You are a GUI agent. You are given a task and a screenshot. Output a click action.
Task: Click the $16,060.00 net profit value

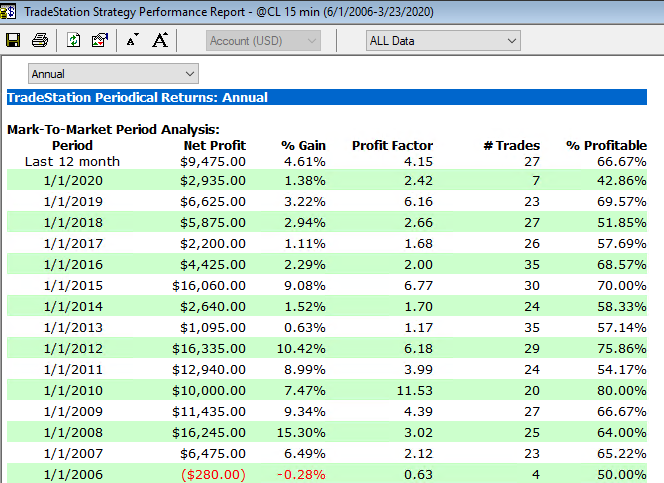pyautogui.click(x=209, y=286)
